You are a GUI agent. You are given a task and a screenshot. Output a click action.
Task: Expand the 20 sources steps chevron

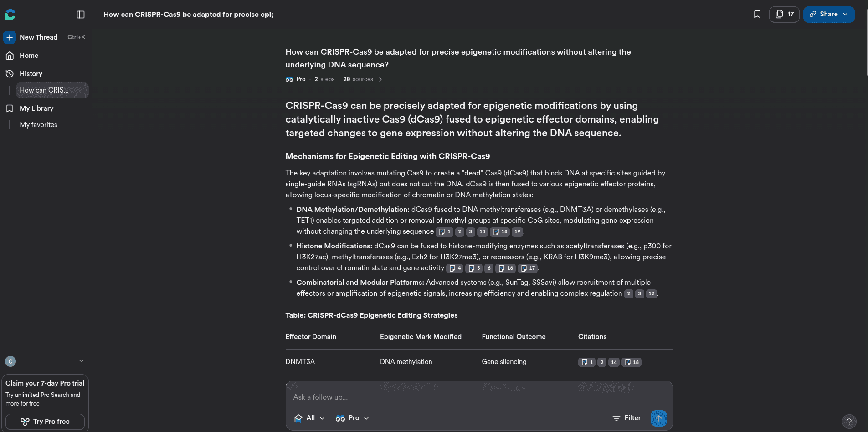[380, 79]
